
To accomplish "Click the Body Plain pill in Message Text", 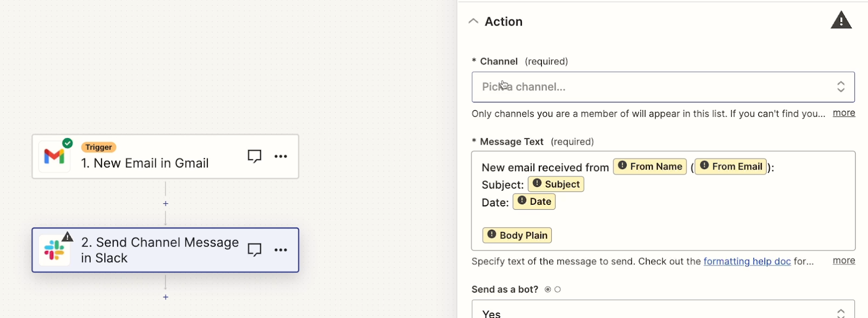I will [517, 235].
